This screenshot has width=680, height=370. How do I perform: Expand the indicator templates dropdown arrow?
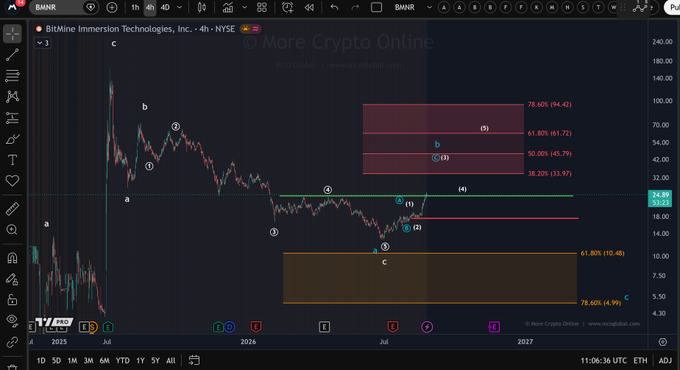(x=245, y=7)
